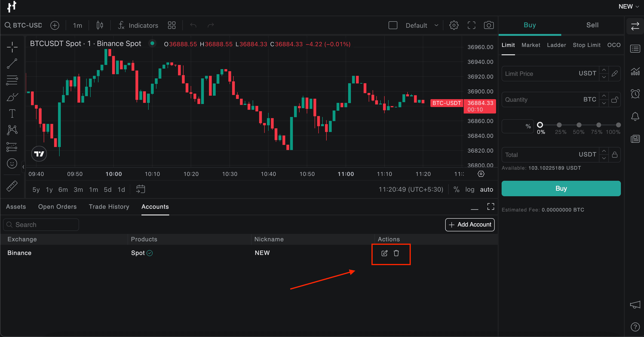The height and width of the screenshot is (337, 644).
Task: Undo the last chart action
Action: pos(193,25)
